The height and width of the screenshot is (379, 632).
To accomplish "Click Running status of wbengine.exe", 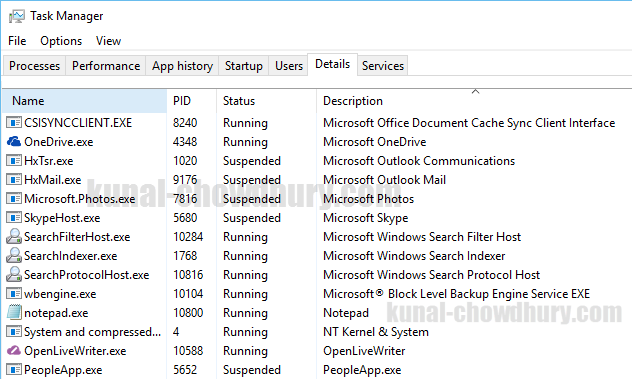I will tap(245, 294).
